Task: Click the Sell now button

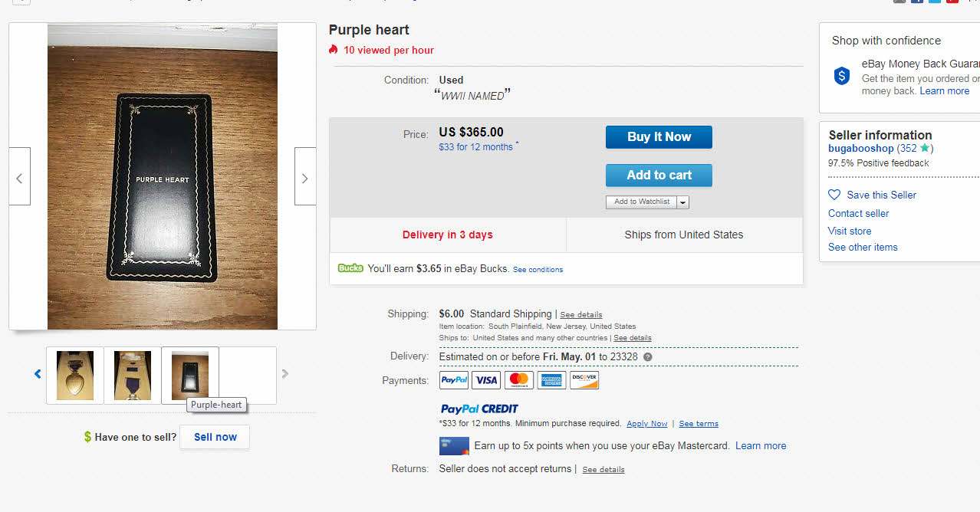Action: pos(215,437)
